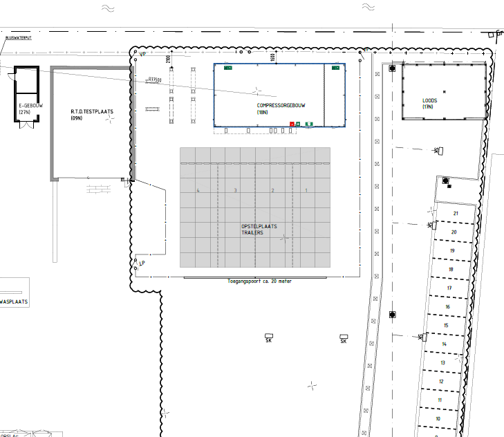
Task: Click the COMPRESSORGEBOUW label
Action: [x=281, y=106]
